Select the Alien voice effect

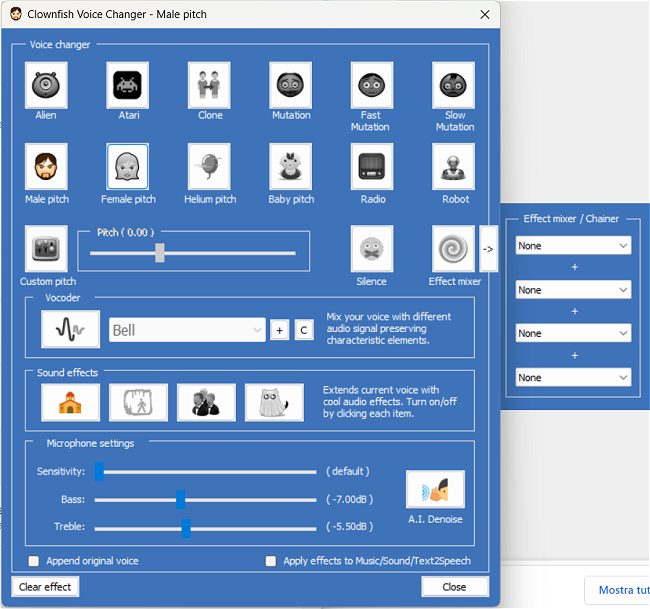[x=46, y=85]
